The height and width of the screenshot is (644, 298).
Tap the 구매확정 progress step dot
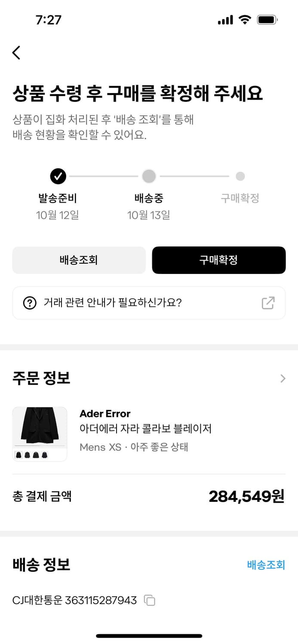click(240, 176)
